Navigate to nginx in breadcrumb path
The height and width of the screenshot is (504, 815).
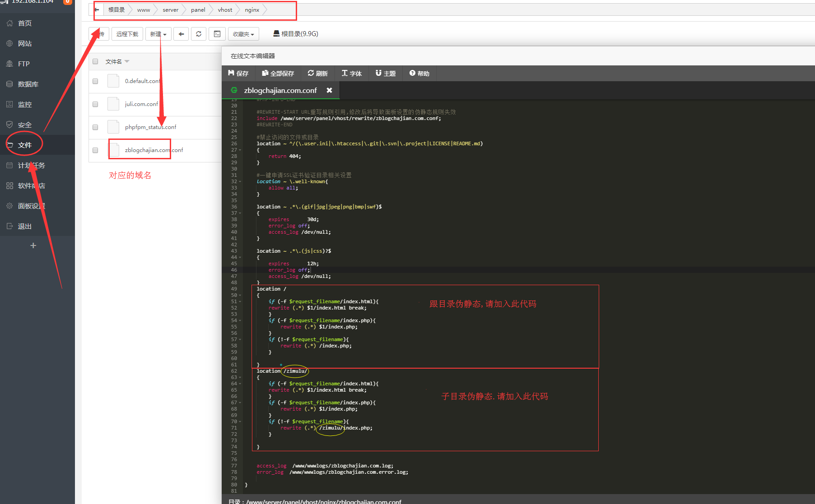pos(252,9)
